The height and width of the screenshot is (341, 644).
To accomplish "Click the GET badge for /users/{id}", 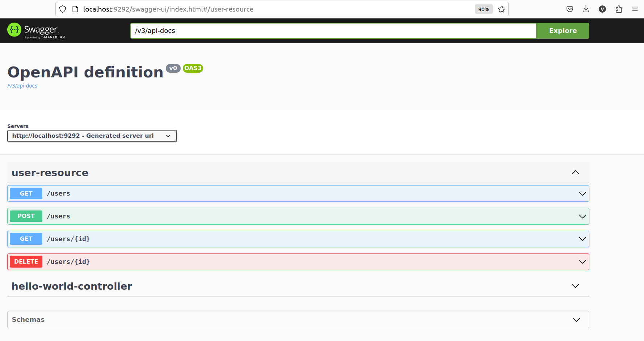I will (26, 239).
